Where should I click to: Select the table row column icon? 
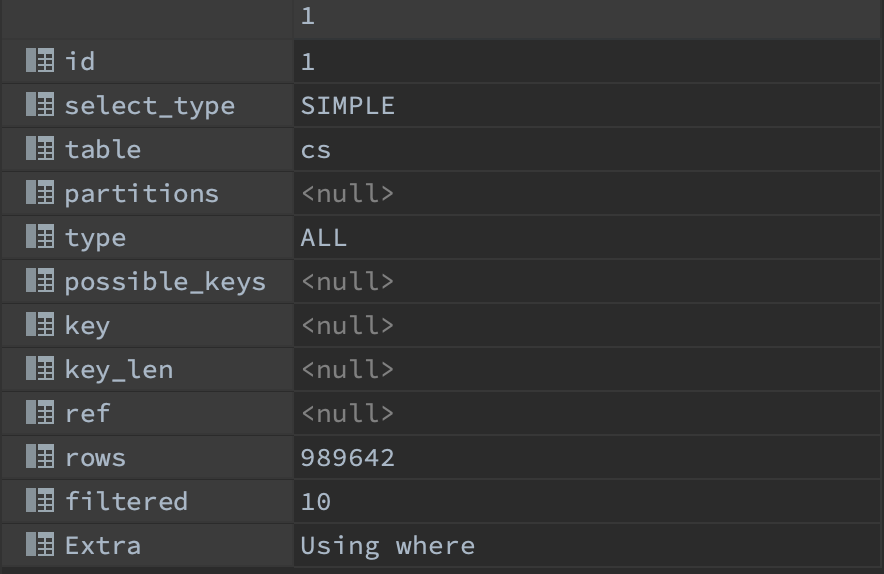(40, 149)
